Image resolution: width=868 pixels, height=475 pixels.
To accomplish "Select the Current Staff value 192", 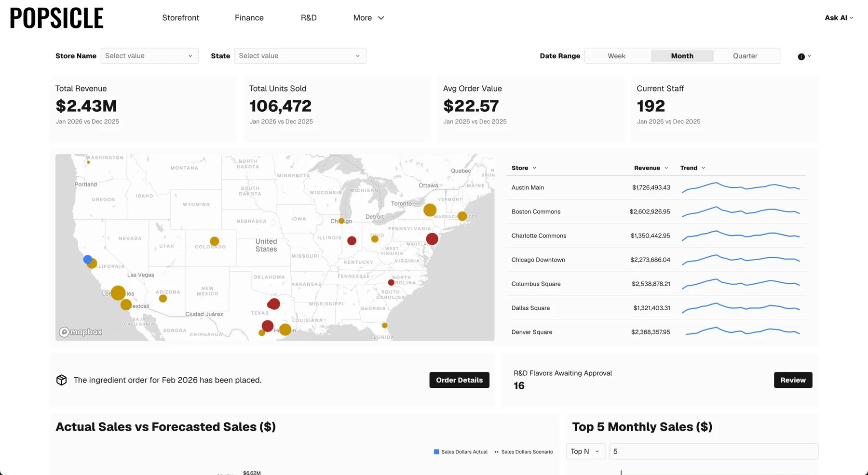I will tap(651, 106).
